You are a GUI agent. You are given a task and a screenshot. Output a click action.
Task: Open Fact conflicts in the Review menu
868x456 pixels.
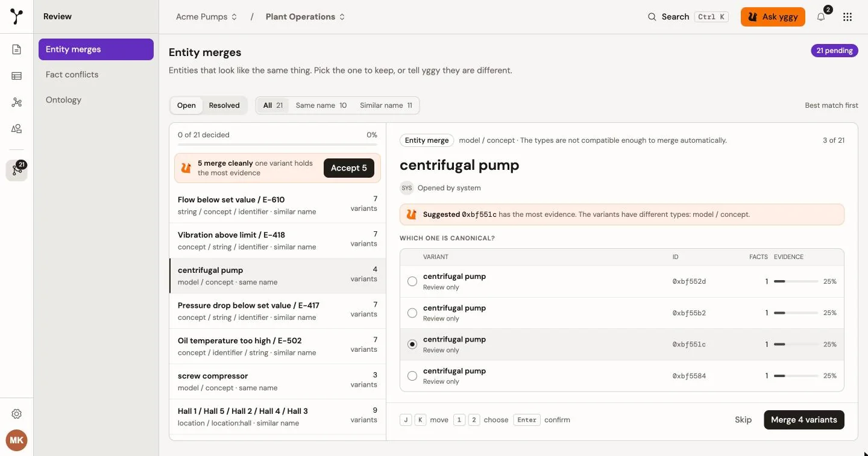click(96, 75)
